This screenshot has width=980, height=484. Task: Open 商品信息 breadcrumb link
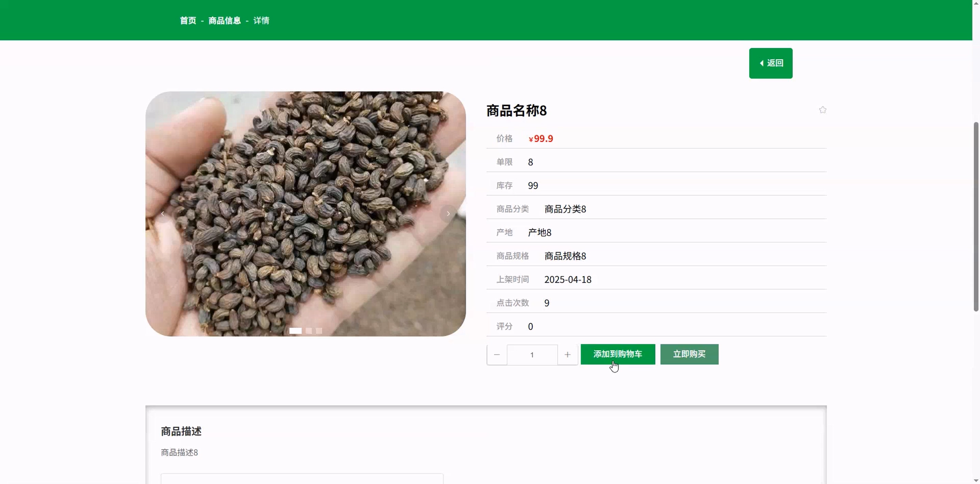click(224, 21)
